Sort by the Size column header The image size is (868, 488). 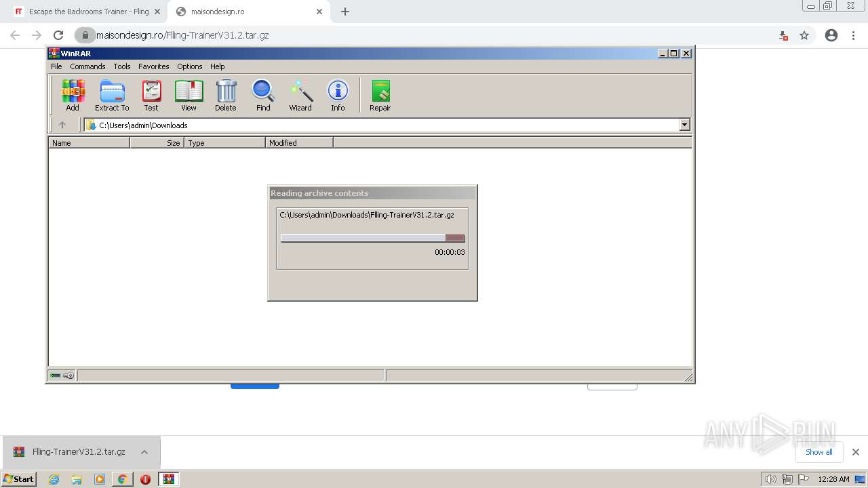click(157, 143)
